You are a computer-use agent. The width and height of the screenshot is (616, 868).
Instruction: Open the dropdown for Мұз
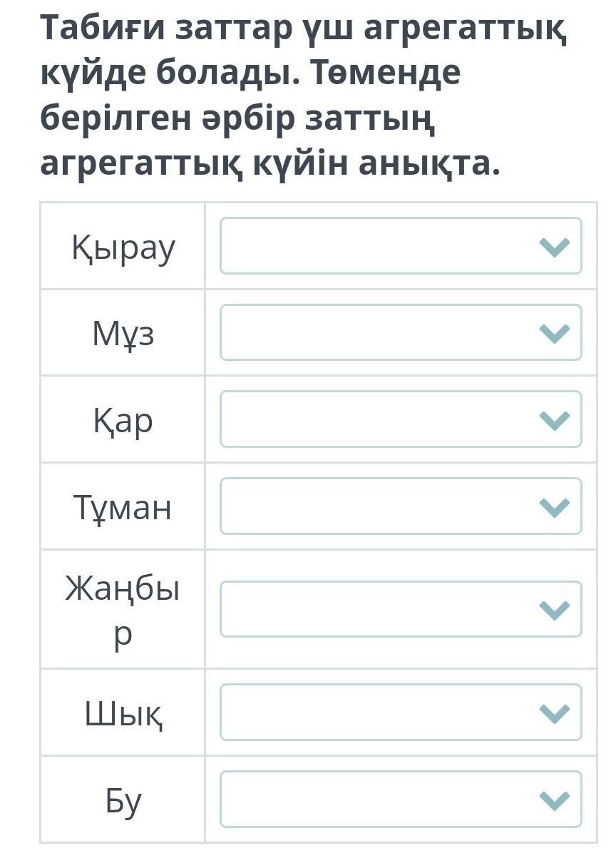(x=401, y=332)
